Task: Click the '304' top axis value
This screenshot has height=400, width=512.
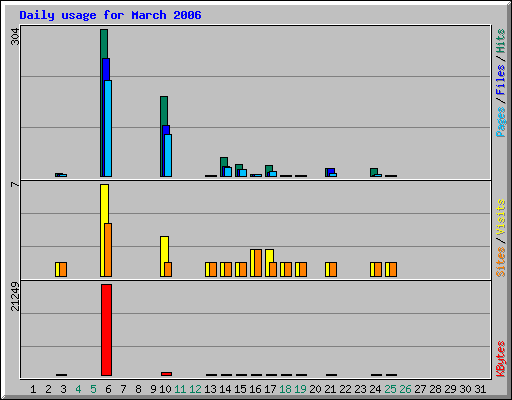Action: [x=15, y=37]
